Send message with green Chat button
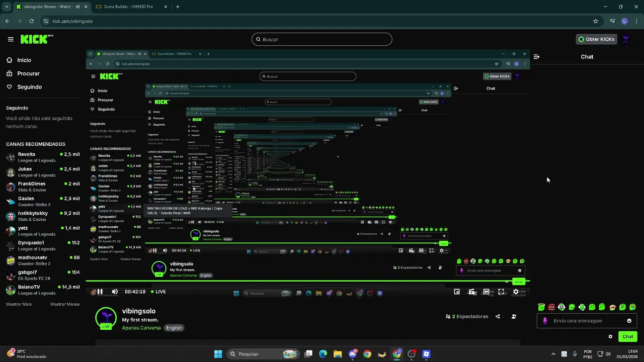This screenshot has width=644, height=362. 628,336
